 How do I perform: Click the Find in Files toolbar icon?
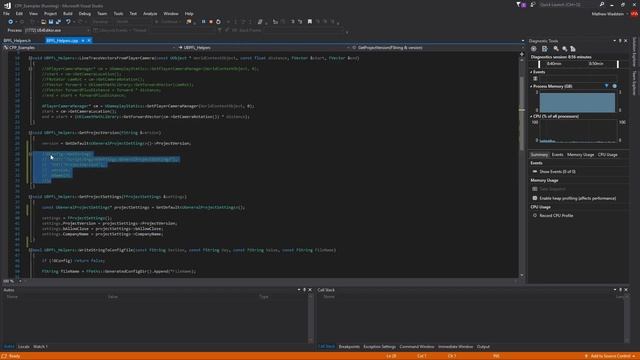point(188,22)
